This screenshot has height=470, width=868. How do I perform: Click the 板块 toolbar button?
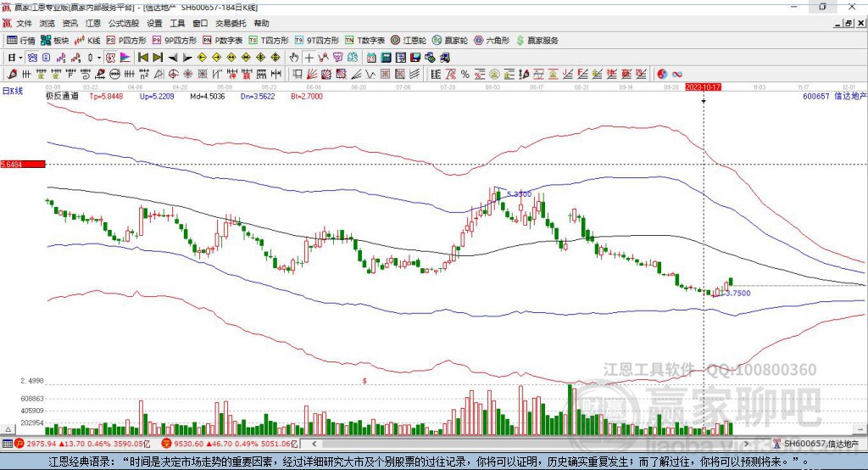point(55,41)
